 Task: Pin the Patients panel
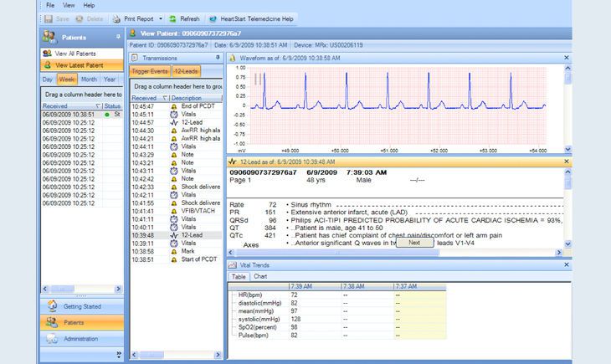coord(117,38)
